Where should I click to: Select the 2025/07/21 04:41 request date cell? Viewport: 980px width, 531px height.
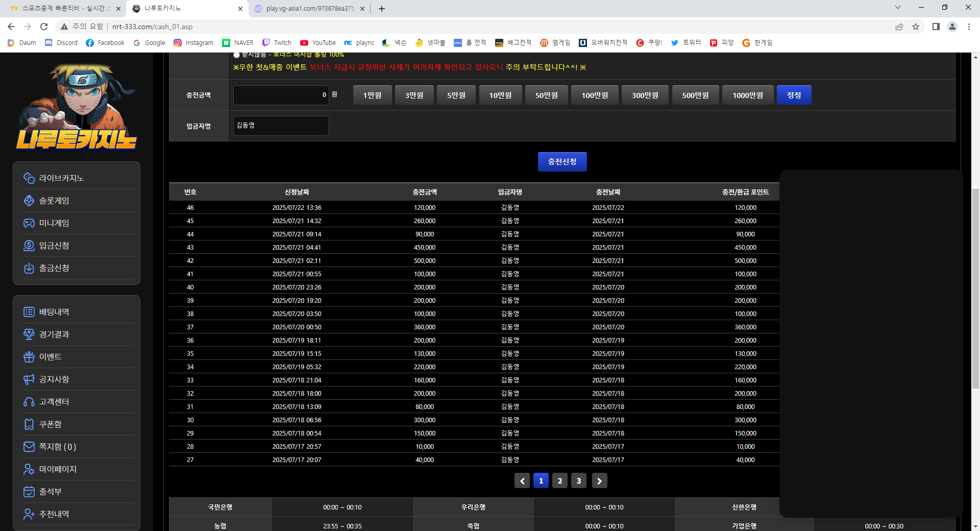tap(297, 248)
